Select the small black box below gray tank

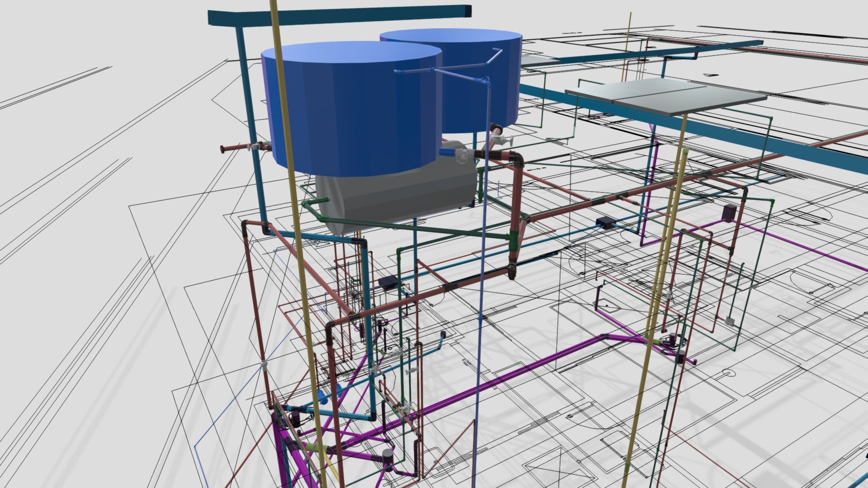click(388, 283)
